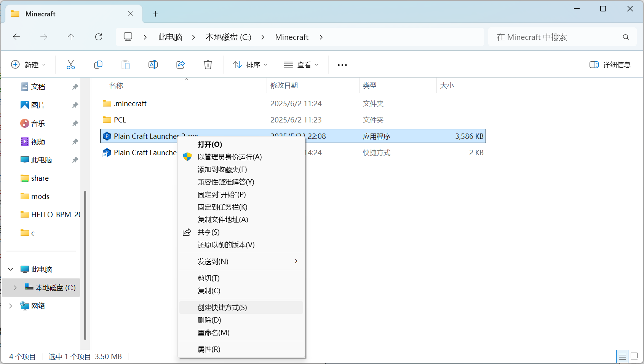This screenshot has width=644, height=364.
Task: Click the Cut scissors icon in toolbar
Action: click(71, 65)
